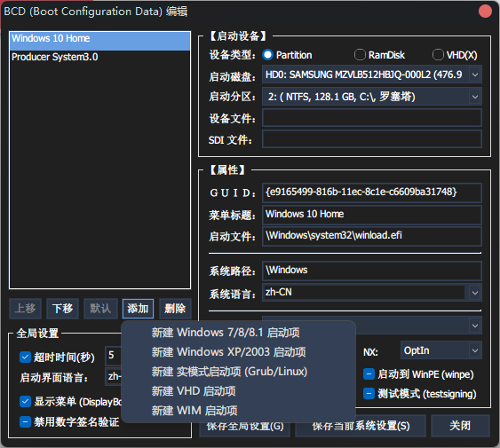Click the 下移 move-down button
This screenshot has height=448, width=500.
tap(62, 309)
